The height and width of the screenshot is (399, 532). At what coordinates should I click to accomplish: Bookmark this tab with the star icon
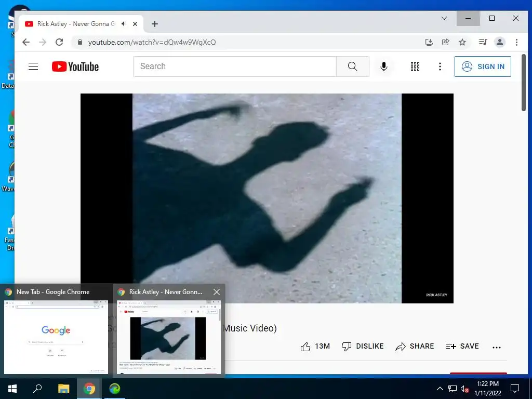pos(462,42)
